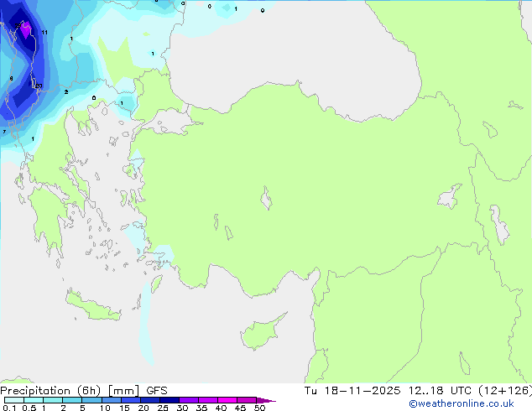Choose the 30–35 mm violet legend cell

[188, 400]
